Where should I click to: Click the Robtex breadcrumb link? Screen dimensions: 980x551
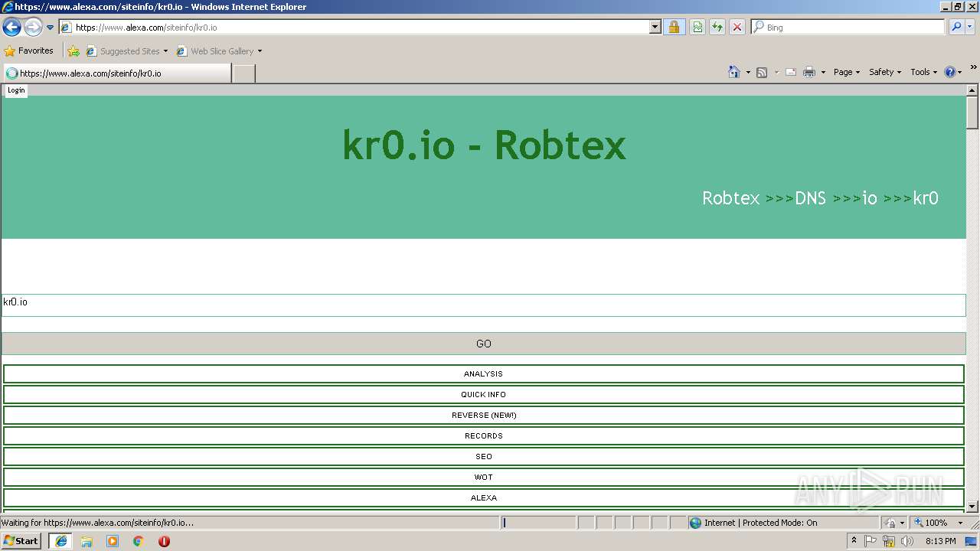pos(730,198)
